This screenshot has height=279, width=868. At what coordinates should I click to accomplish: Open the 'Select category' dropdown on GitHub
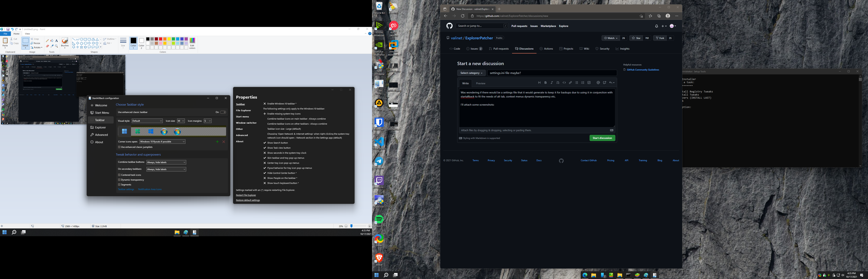(471, 73)
